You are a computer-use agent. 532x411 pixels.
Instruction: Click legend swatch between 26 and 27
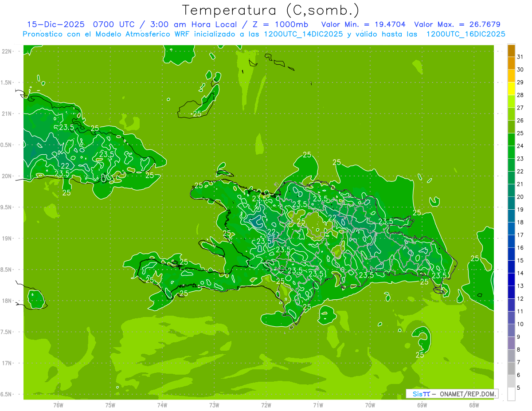point(511,114)
